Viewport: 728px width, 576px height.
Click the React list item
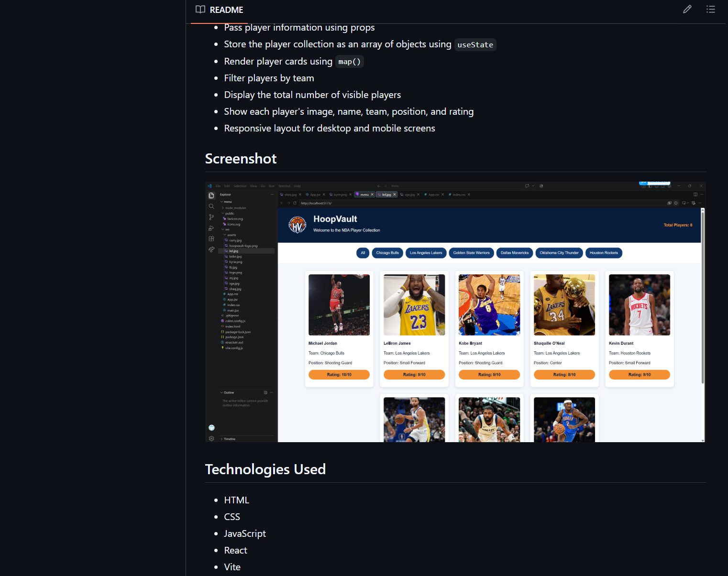click(x=235, y=550)
